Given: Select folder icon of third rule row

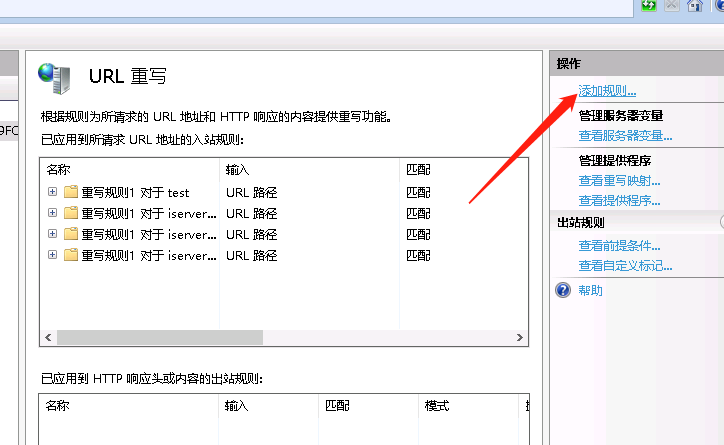Looking at the screenshot, I should pyautogui.click(x=71, y=234).
